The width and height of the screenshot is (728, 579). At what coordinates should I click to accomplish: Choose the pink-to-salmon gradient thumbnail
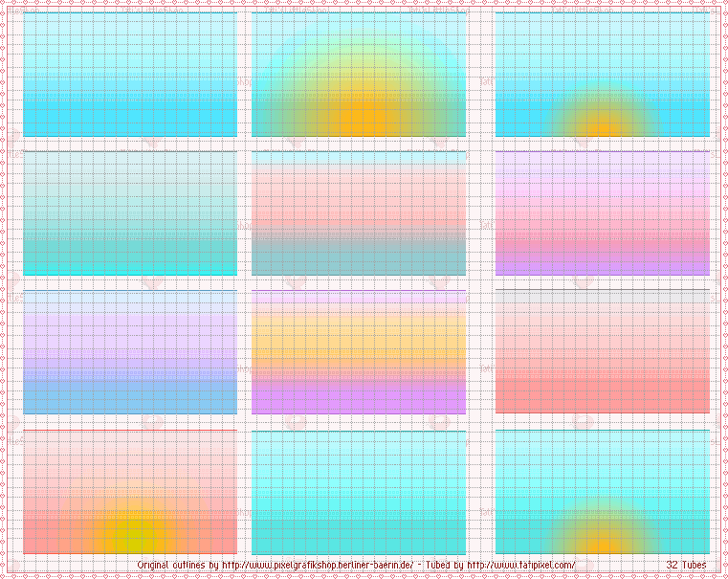602,352
